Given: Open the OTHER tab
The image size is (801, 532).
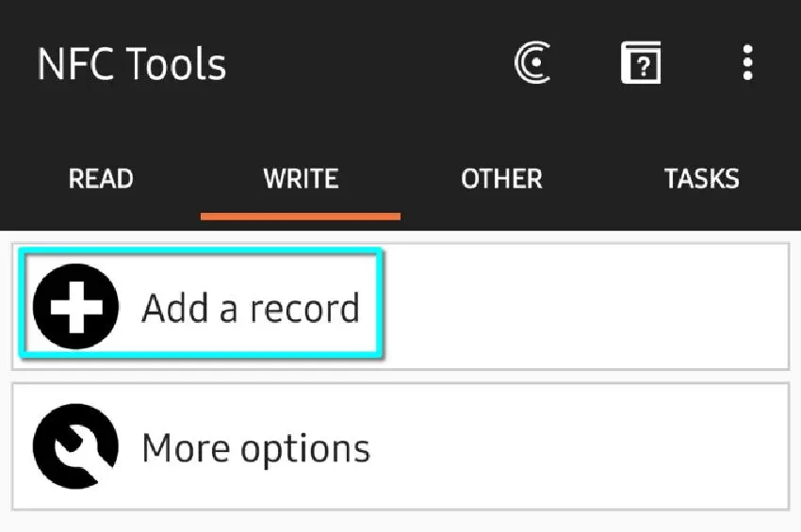Looking at the screenshot, I should coord(501,179).
